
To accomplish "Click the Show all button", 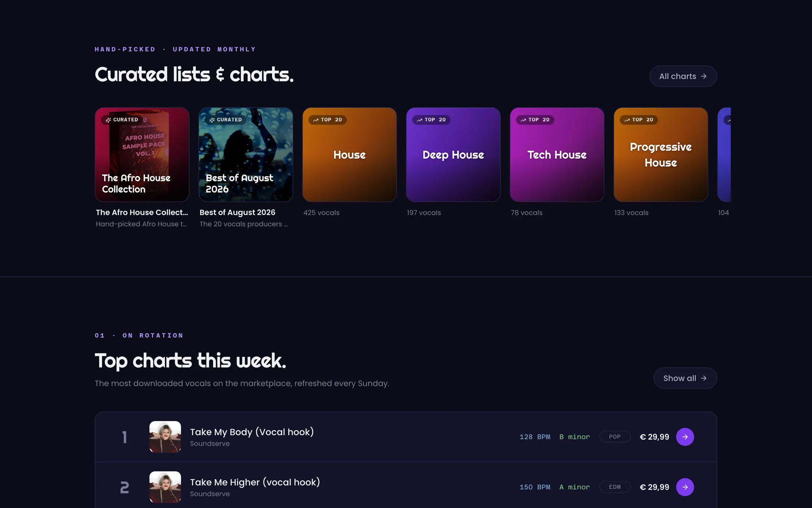I will 685,378.
